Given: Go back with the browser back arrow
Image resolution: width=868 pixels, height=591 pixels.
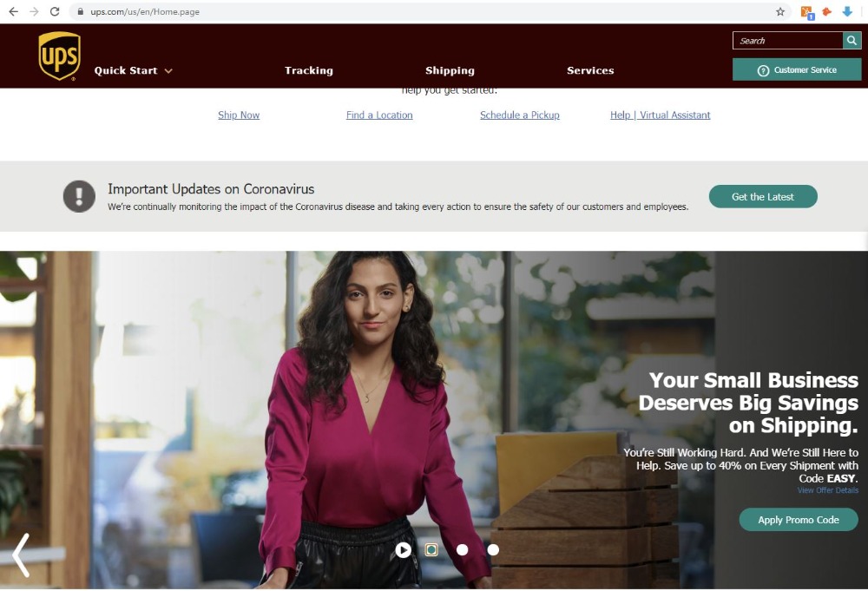Looking at the screenshot, I should coord(13,11).
